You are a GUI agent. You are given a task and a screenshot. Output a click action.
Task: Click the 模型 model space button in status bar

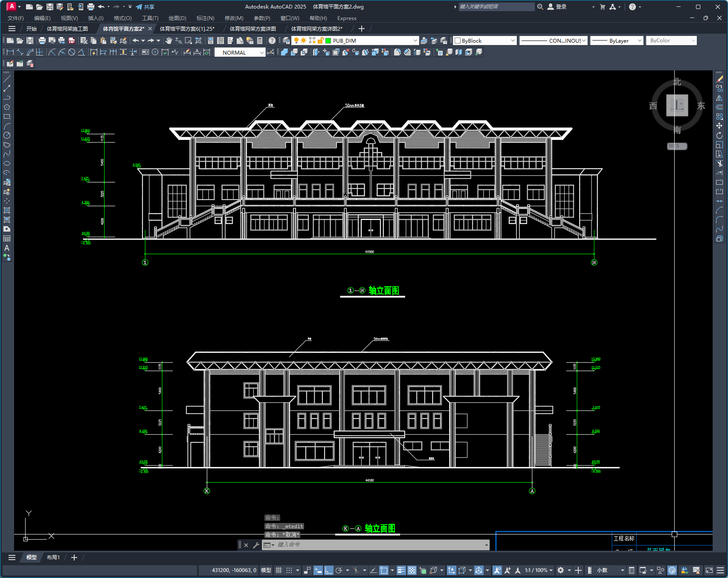(266, 570)
